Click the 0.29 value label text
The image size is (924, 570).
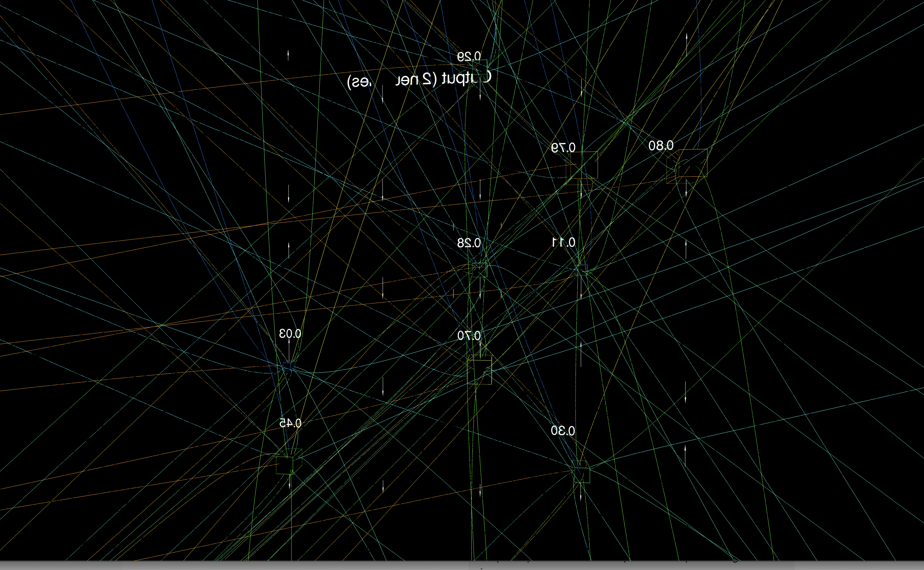(469, 56)
